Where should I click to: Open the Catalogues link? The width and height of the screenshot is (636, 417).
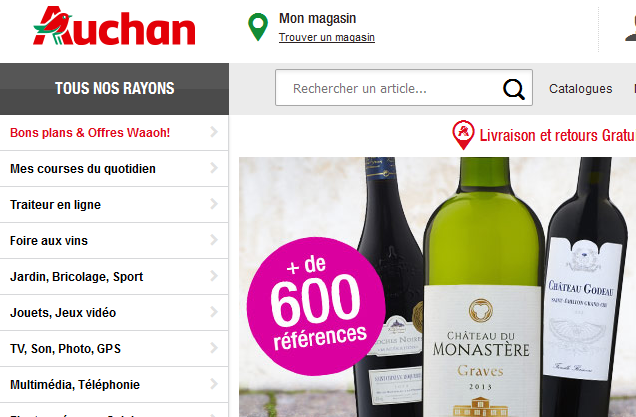pyautogui.click(x=580, y=89)
